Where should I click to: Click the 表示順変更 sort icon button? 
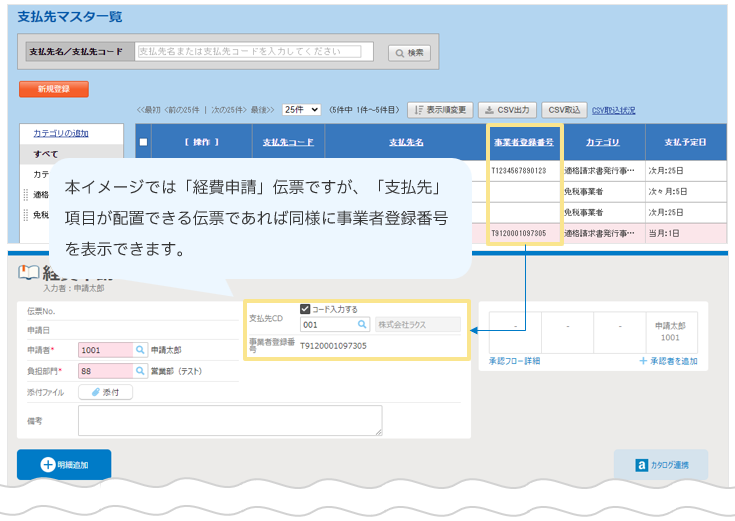(439, 110)
